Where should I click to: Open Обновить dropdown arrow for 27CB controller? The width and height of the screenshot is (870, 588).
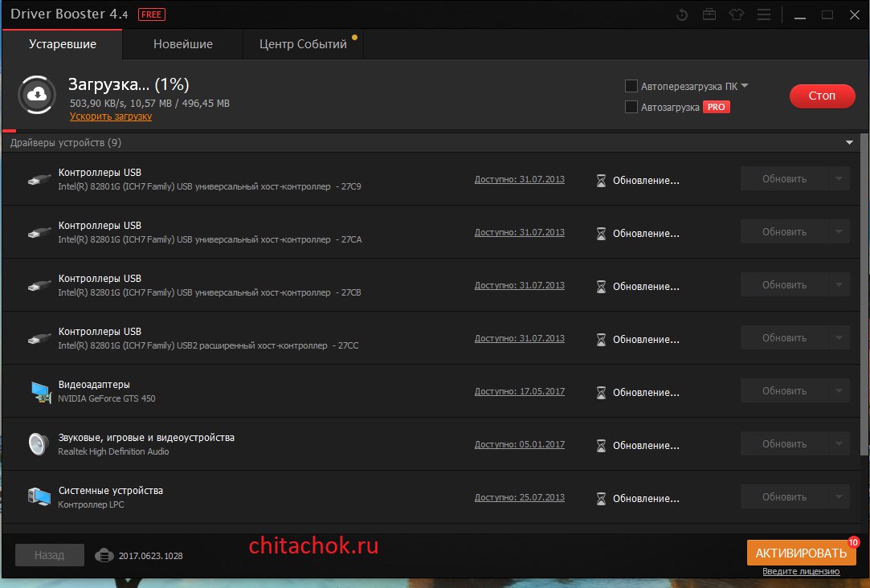839,284
